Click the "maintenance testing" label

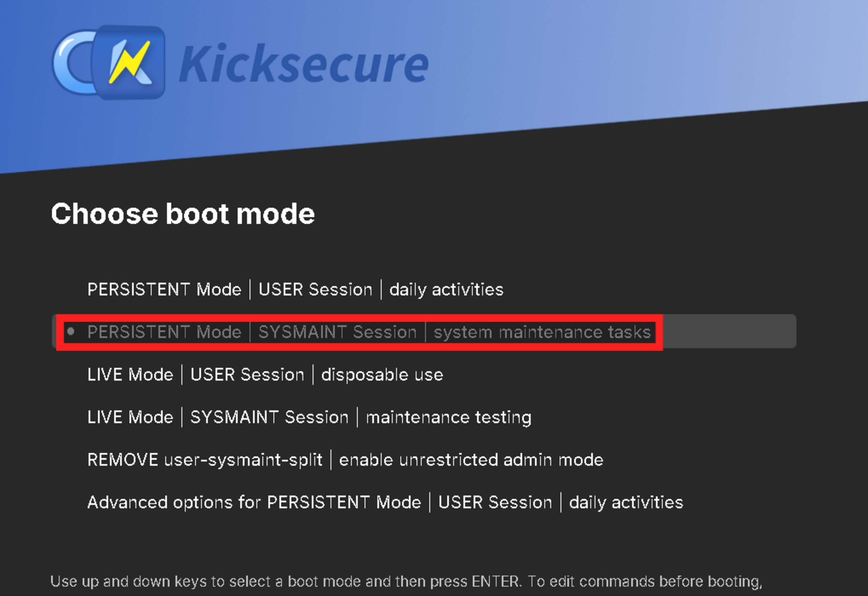[448, 417]
